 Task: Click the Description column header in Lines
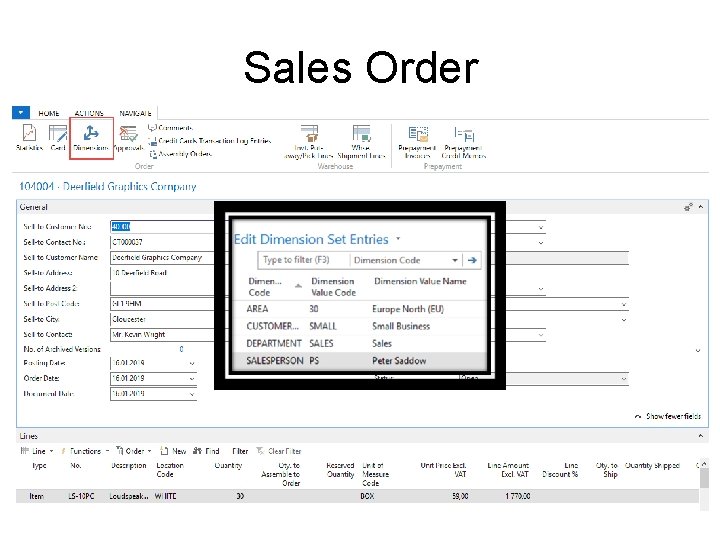[129, 466]
